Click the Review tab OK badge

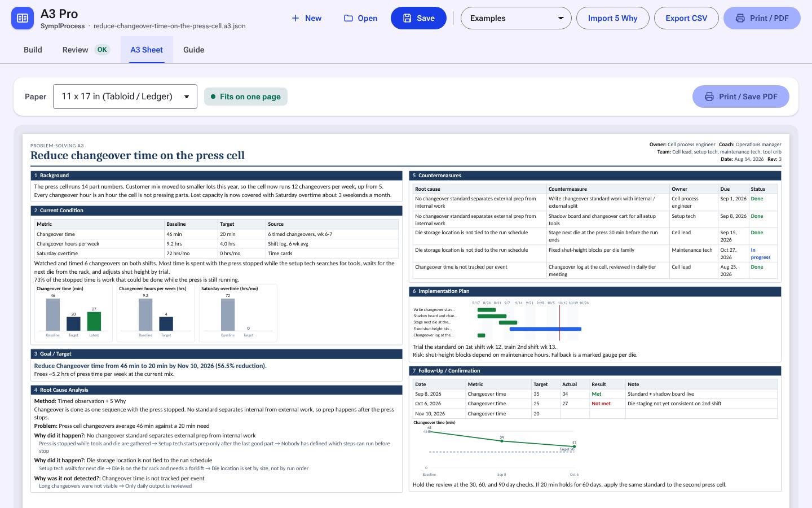pyautogui.click(x=102, y=50)
